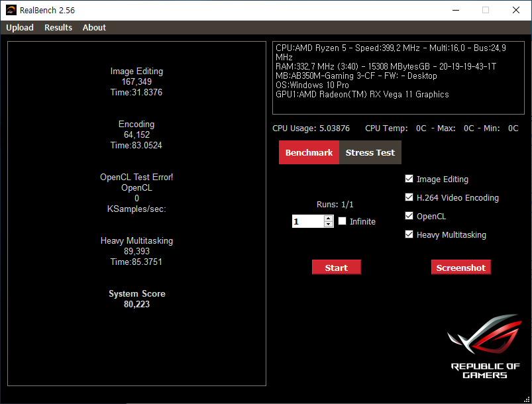Click the Image Editing score 167,349
The image size is (532, 404).
(x=136, y=81)
